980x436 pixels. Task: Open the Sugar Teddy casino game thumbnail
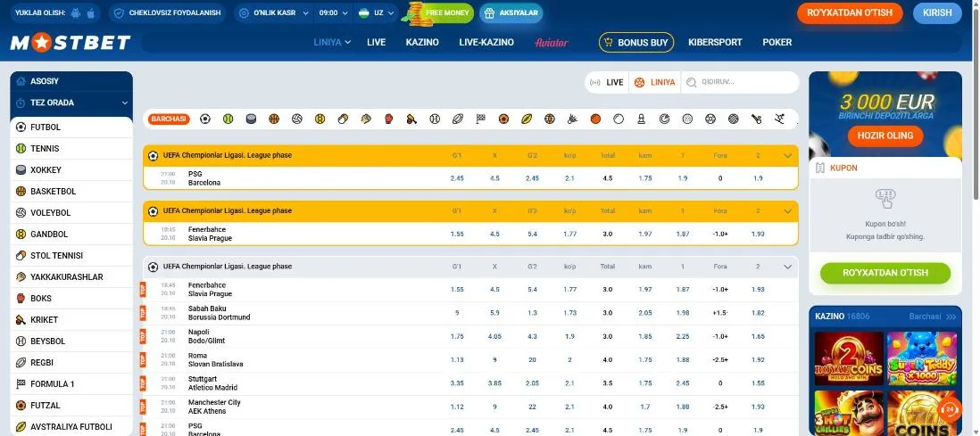click(922, 358)
